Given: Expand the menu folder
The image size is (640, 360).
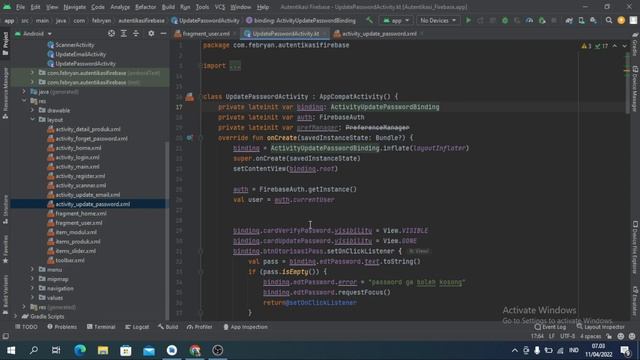Looking at the screenshot, I should [x=32, y=269].
